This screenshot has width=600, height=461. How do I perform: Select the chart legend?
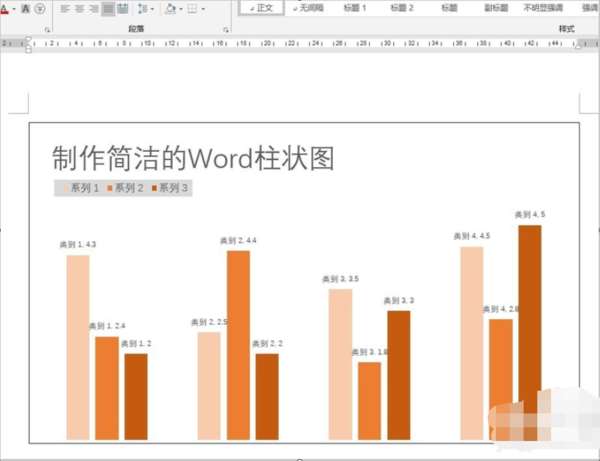click(x=123, y=188)
